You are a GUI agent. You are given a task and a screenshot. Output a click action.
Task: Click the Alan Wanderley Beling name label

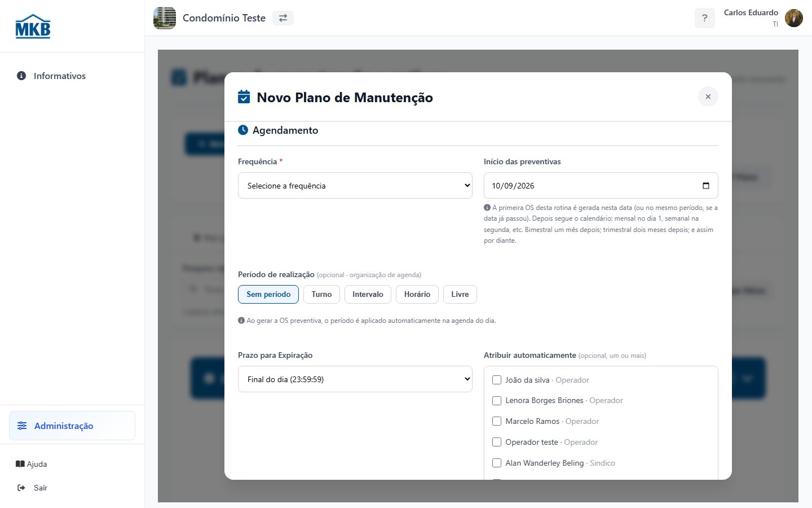pyautogui.click(x=545, y=463)
